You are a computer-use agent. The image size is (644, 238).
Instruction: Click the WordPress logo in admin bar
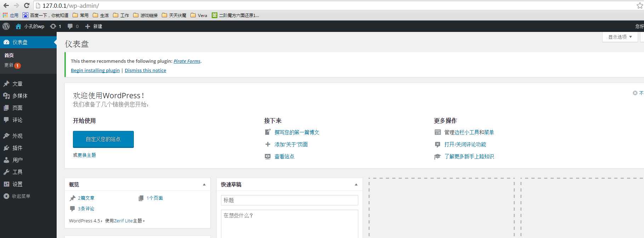[6, 26]
